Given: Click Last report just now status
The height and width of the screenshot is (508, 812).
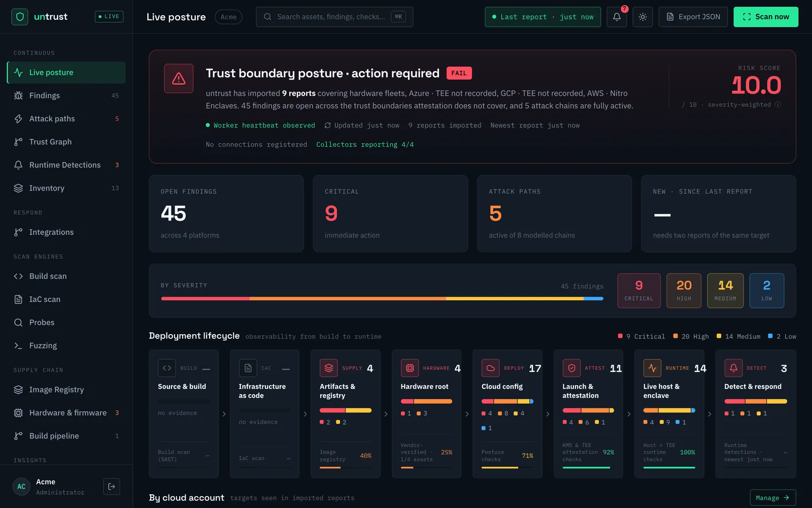Looking at the screenshot, I should [x=543, y=17].
